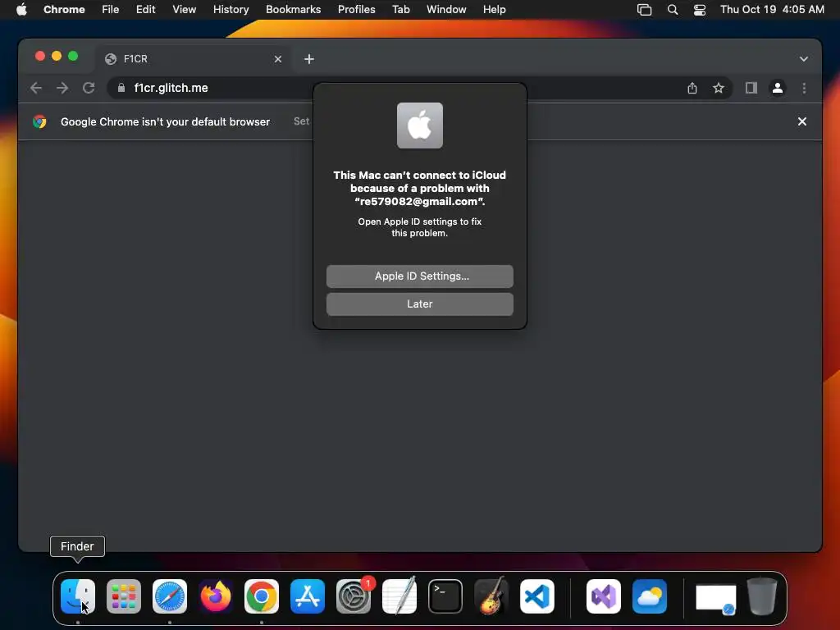Open System Settings in the dock

(354, 596)
